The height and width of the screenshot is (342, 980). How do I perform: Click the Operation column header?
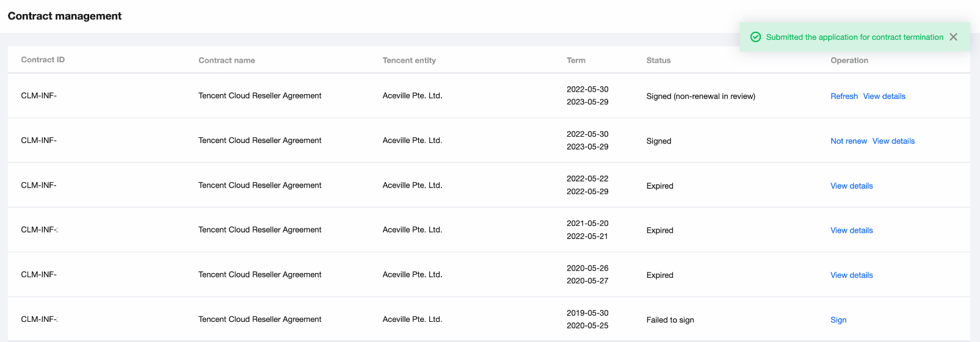point(849,60)
